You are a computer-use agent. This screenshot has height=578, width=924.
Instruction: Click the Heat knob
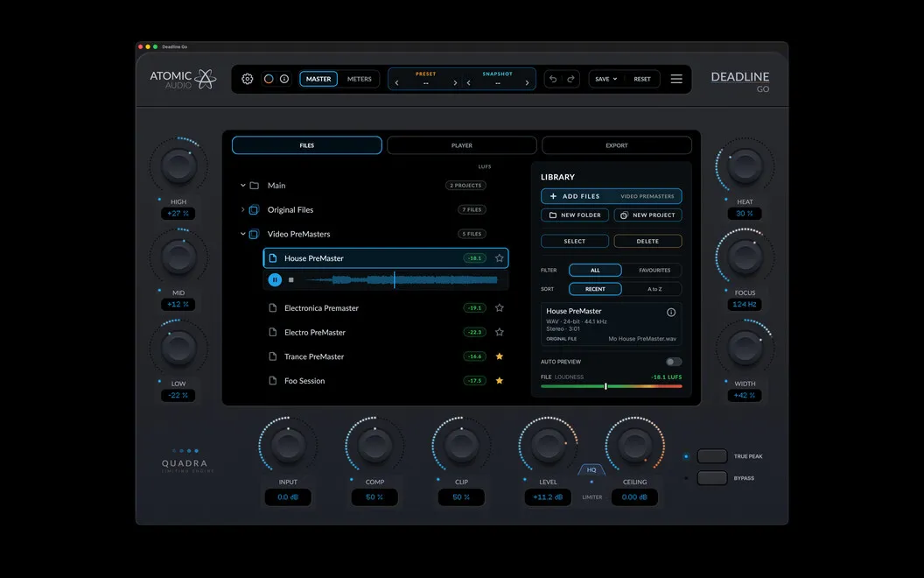pos(745,166)
